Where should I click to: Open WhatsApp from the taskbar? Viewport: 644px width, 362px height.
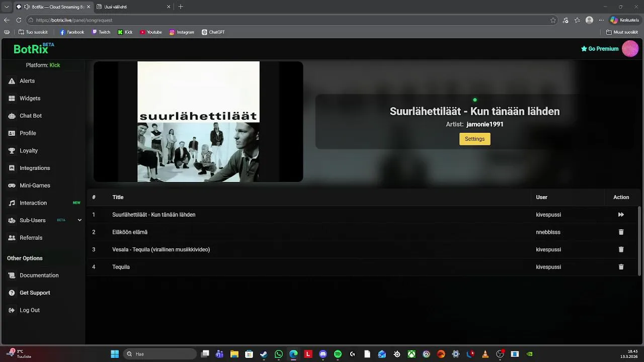pos(279,354)
